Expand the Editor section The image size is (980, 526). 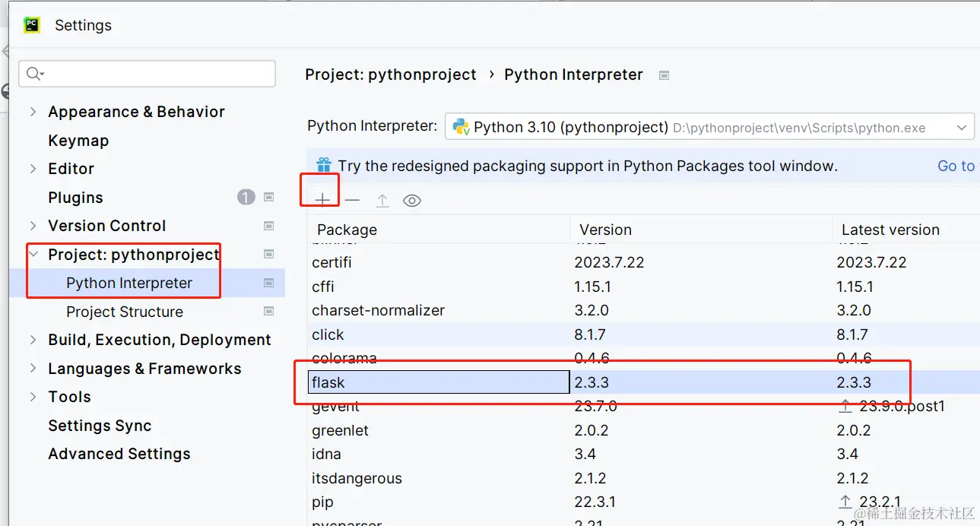(33, 169)
